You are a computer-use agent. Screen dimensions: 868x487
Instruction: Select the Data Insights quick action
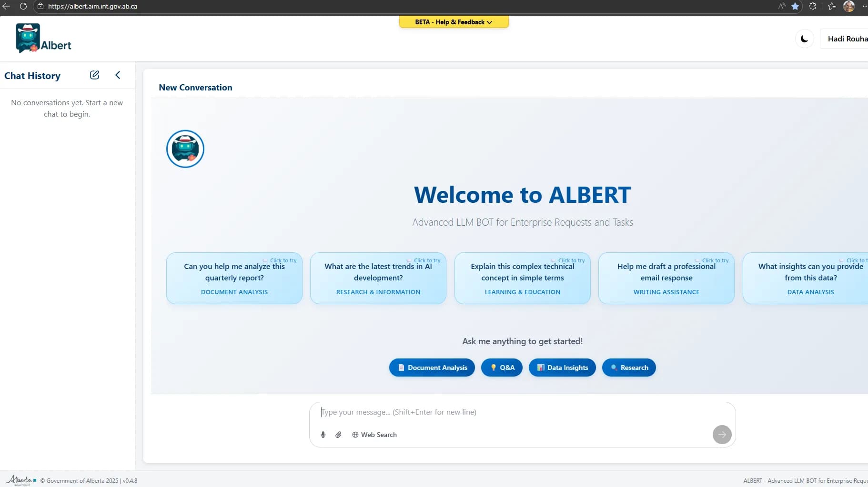click(562, 367)
